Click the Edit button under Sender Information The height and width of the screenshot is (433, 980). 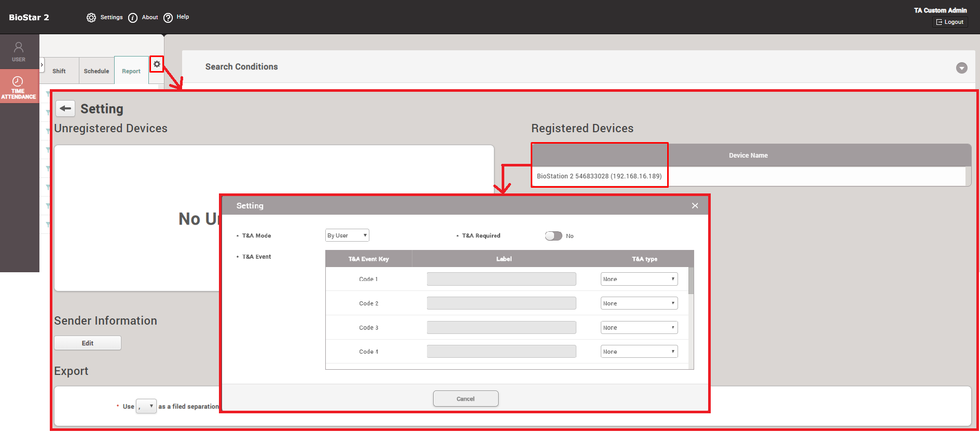88,343
